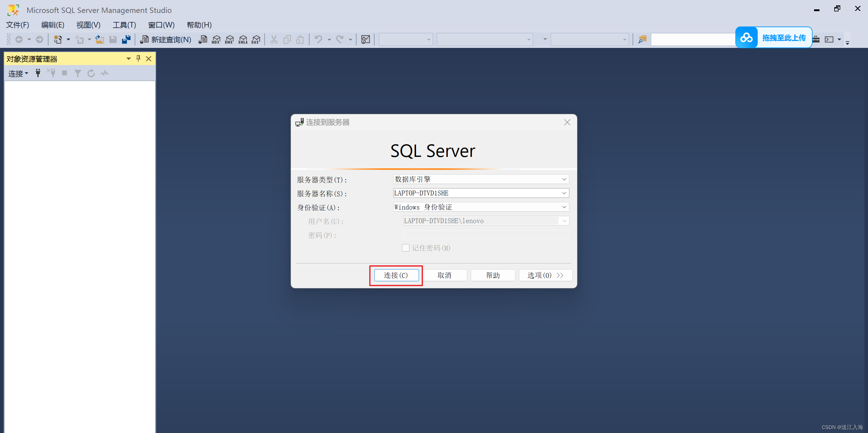Enable the 记住密码(M) checkbox
This screenshot has width=868, height=433.
point(405,248)
